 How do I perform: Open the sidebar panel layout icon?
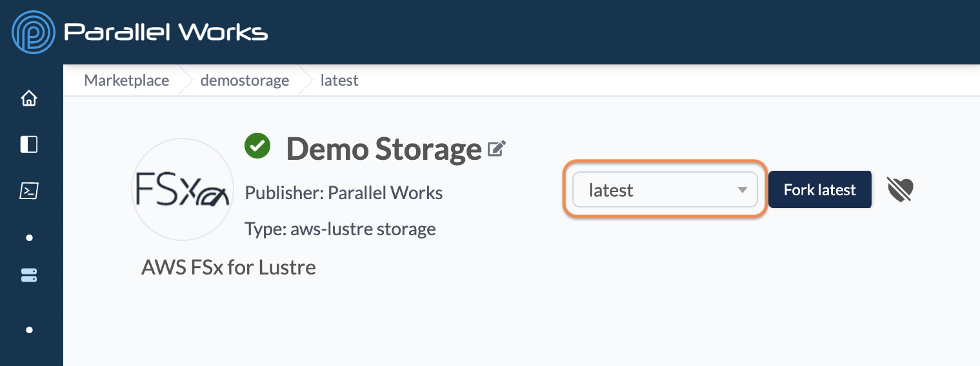(29, 144)
